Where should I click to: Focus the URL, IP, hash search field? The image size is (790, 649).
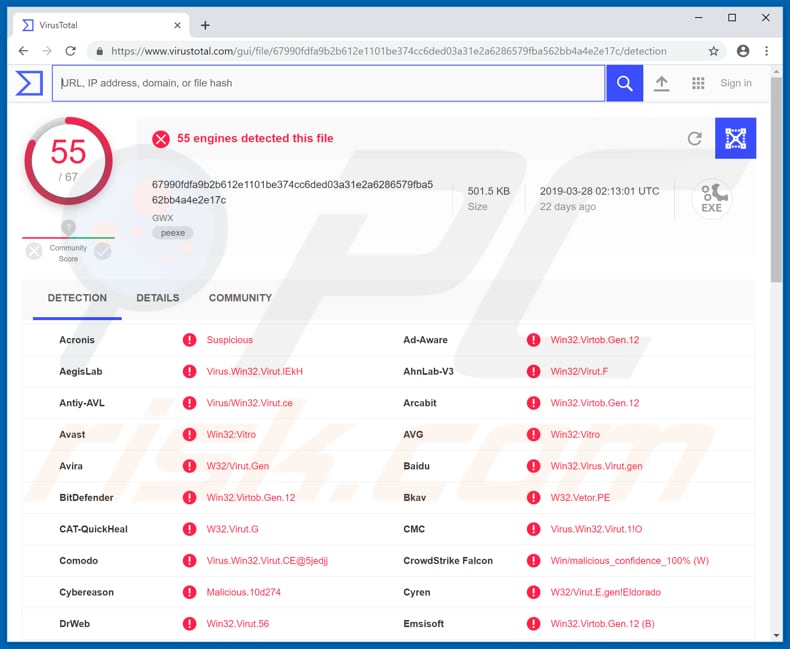[x=328, y=83]
